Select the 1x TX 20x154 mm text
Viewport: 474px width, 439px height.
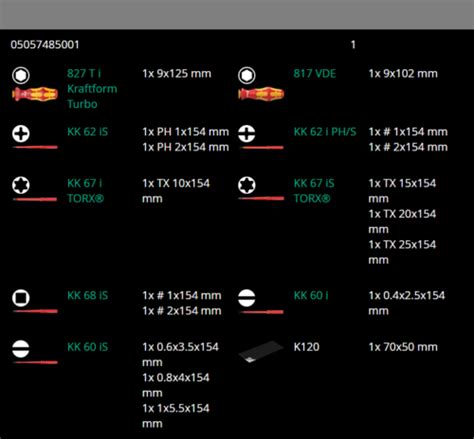click(x=402, y=222)
